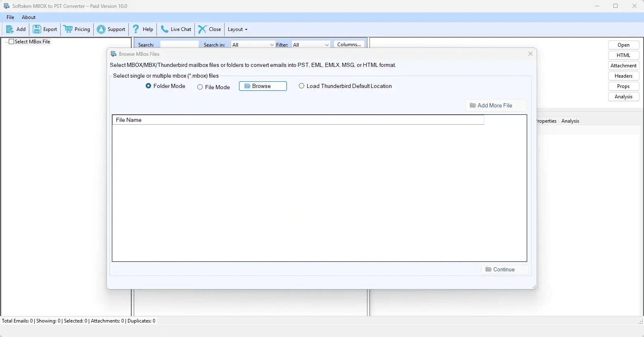Click the Analysis button in right panel
The width and height of the screenshot is (644, 337).
click(x=623, y=97)
